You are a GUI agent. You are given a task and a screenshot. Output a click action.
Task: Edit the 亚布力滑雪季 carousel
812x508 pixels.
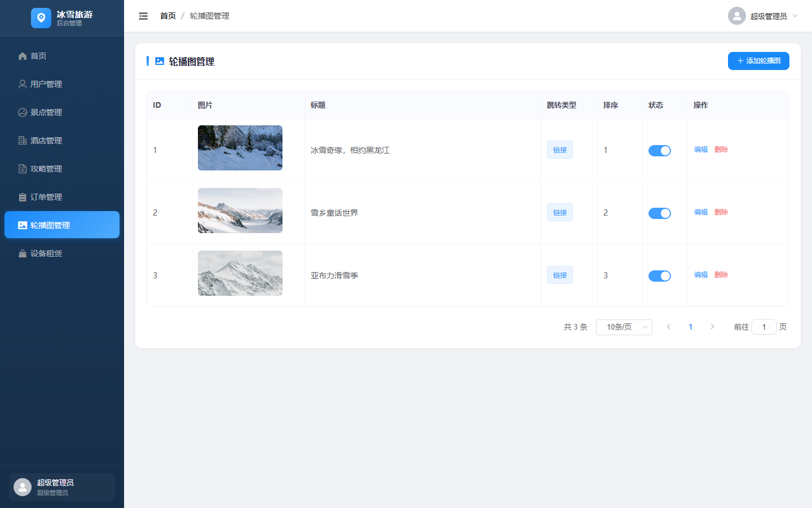[x=701, y=275]
